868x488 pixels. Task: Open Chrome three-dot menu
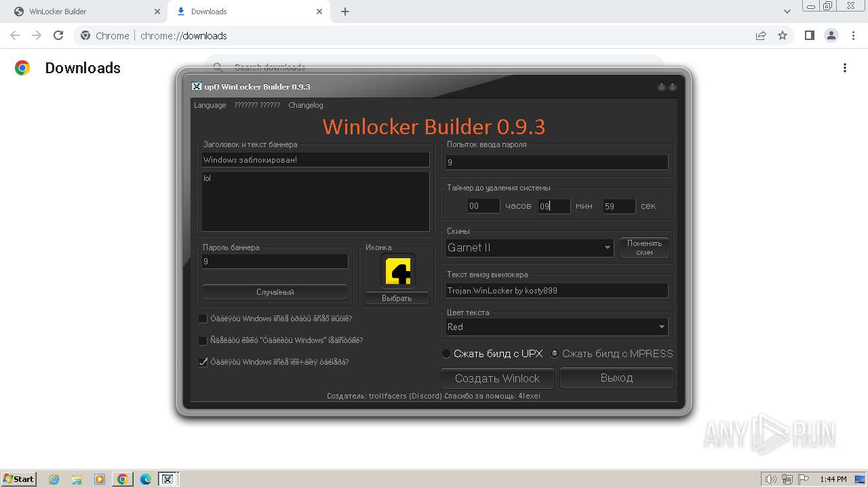[852, 35]
